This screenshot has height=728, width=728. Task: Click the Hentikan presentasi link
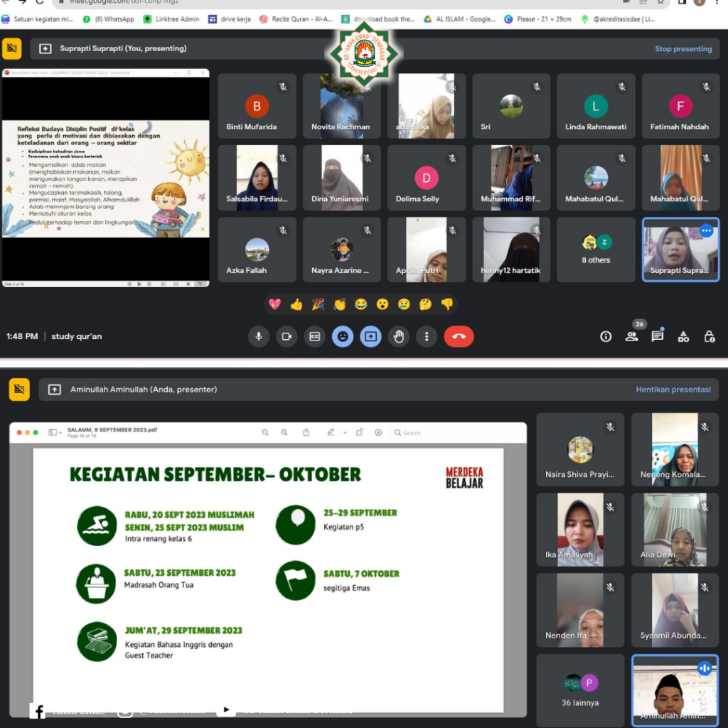click(x=673, y=390)
